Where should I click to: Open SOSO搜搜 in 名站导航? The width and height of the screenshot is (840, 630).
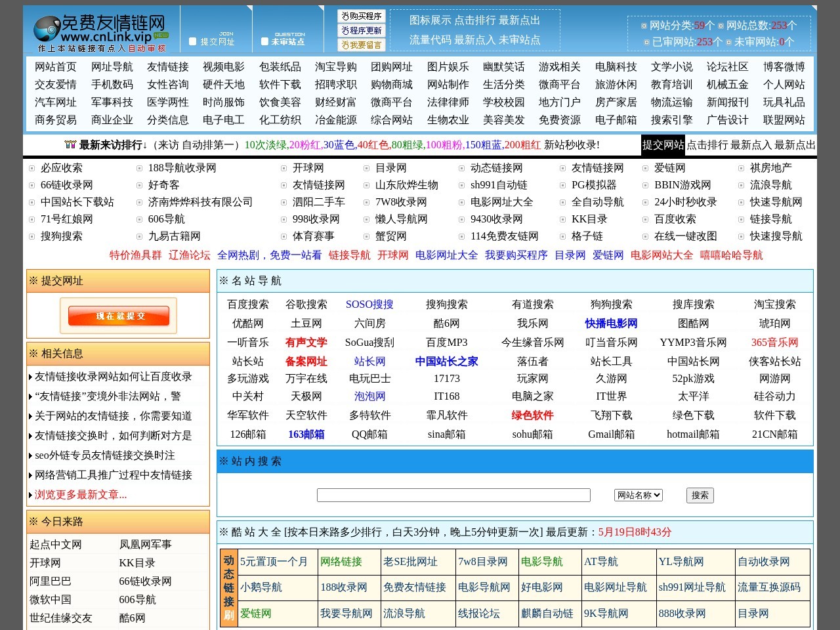coord(369,304)
